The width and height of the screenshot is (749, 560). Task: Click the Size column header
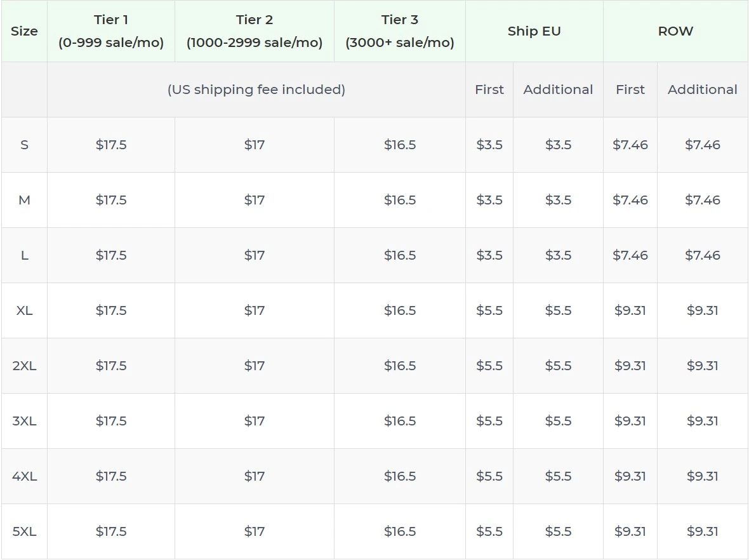click(25, 31)
